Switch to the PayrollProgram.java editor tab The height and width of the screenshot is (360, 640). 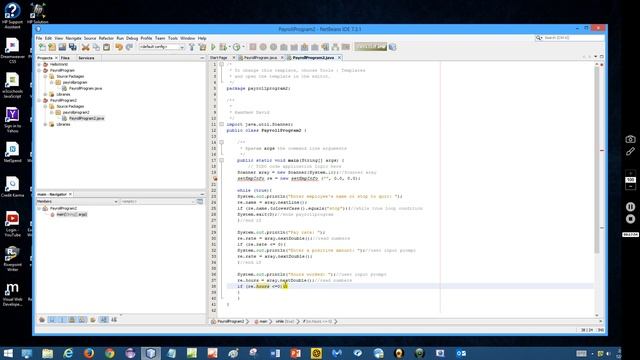(260, 58)
